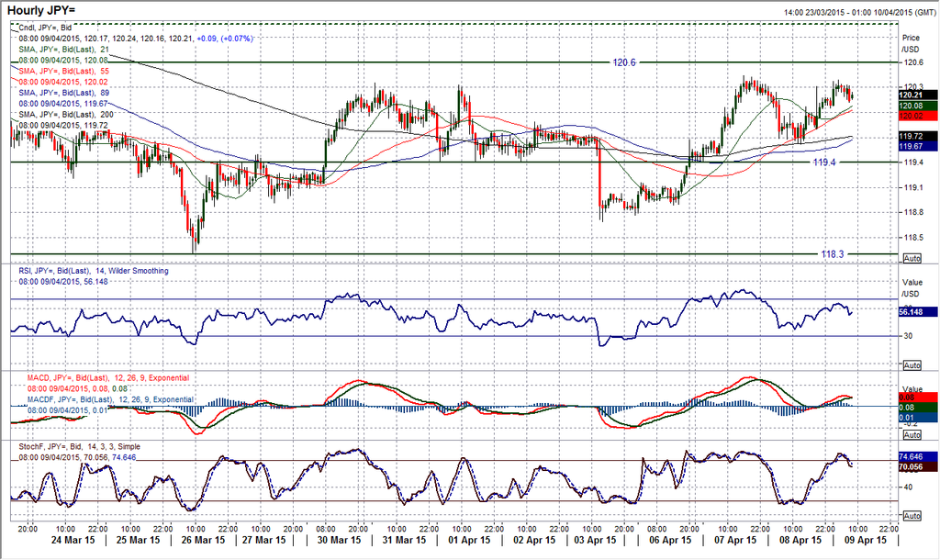Screen dimensions: 940x560
Task: Click the Auto button in the price panel
Action: pyautogui.click(x=911, y=259)
